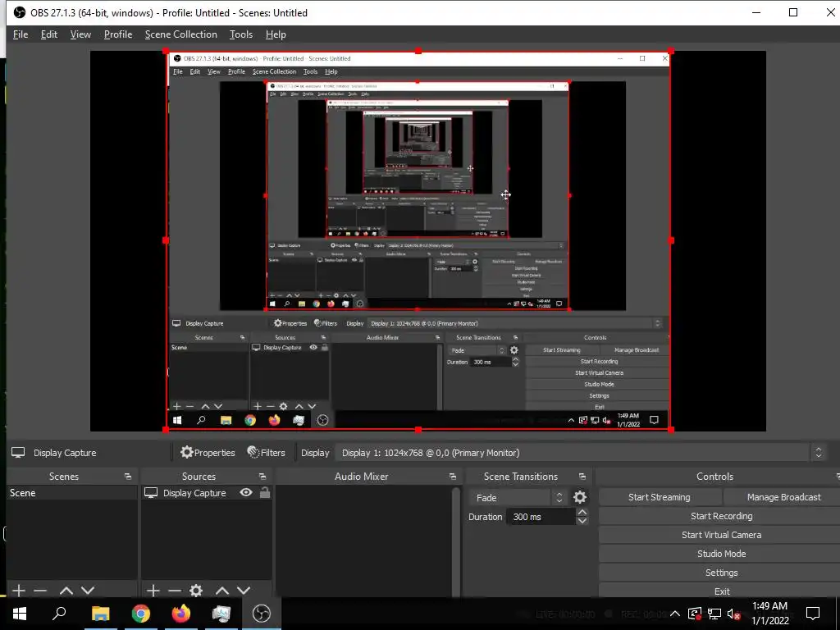The height and width of the screenshot is (630, 840).
Task: Open the source Filters dialog
Action: [267, 453]
